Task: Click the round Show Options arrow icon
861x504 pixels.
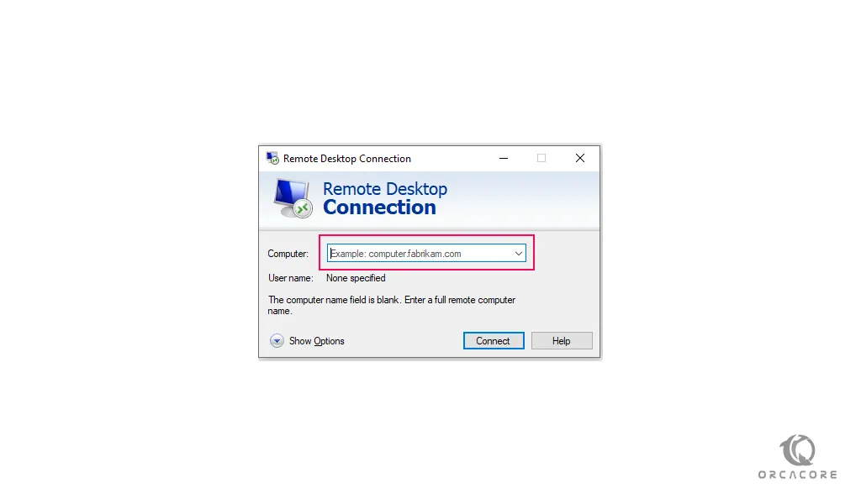Action: pyautogui.click(x=277, y=341)
